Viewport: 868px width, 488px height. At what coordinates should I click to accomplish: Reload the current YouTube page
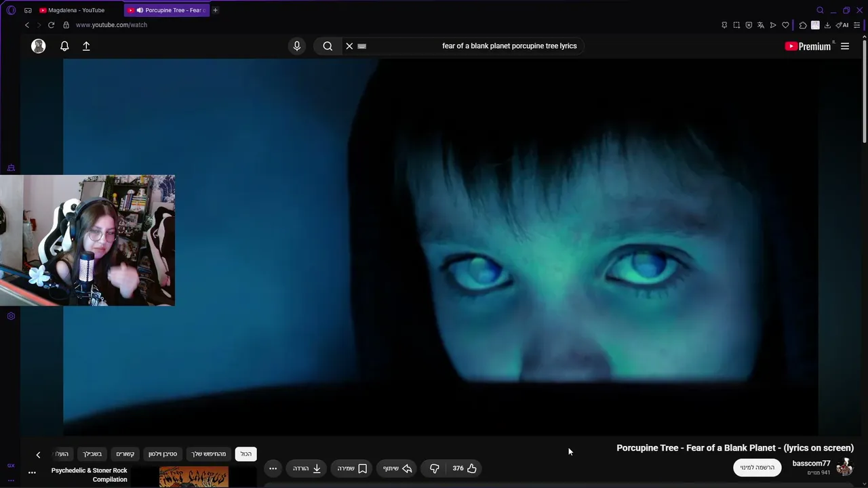click(51, 25)
